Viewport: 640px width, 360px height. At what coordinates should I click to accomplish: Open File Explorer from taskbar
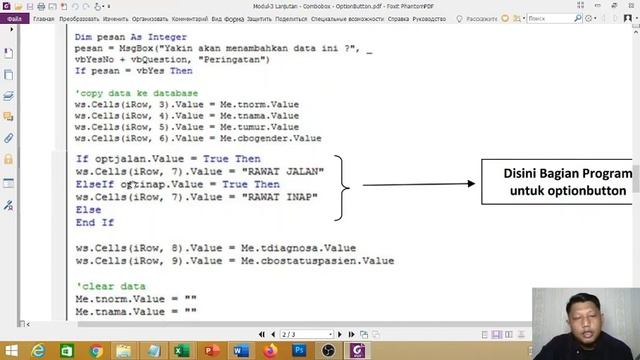(x=124, y=351)
